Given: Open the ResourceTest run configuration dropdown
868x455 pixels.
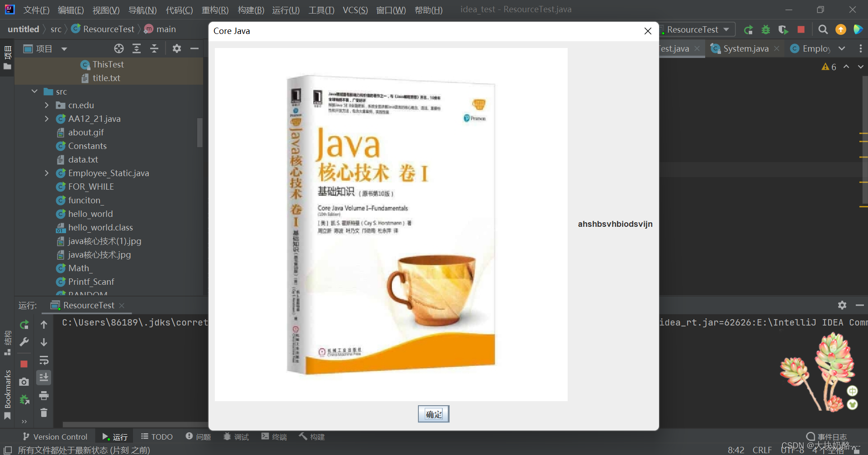Looking at the screenshot, I should tap(697, 29).
